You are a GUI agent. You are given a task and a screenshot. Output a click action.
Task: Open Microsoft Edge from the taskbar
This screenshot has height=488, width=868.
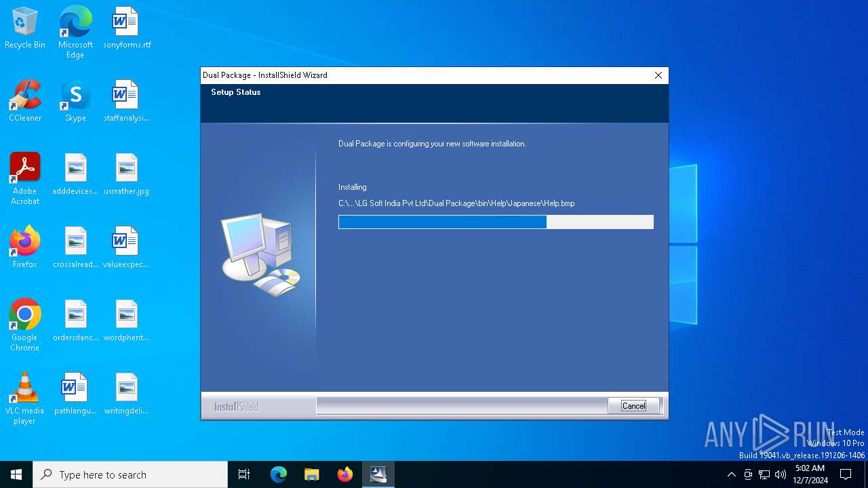(279, 474)
